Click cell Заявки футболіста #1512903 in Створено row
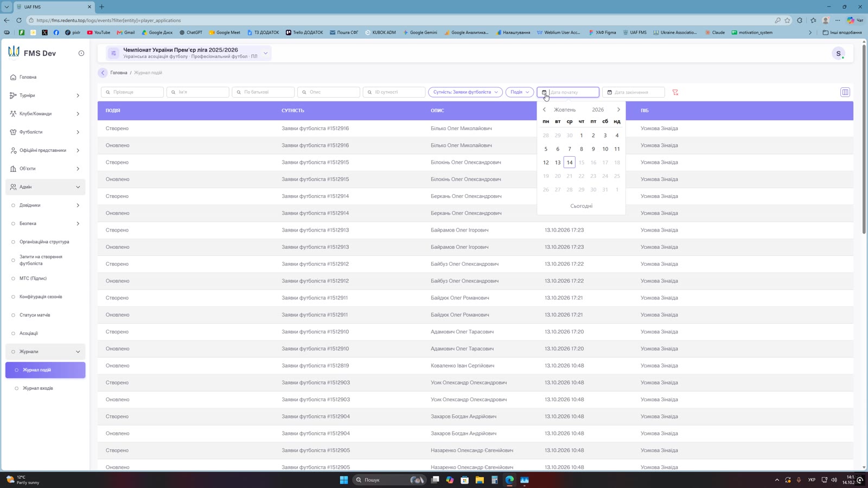This screenshot has height=488, width=868. (316, 383)
